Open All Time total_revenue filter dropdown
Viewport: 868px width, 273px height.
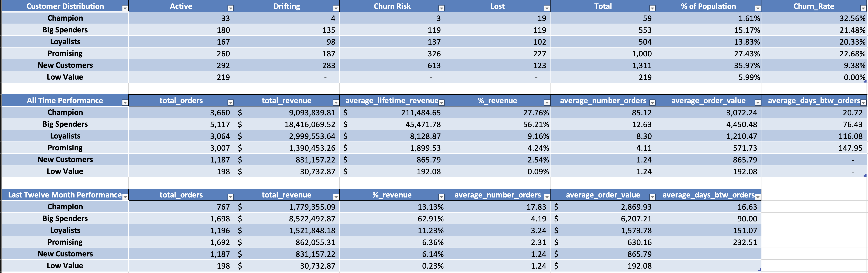click(336, 103)
